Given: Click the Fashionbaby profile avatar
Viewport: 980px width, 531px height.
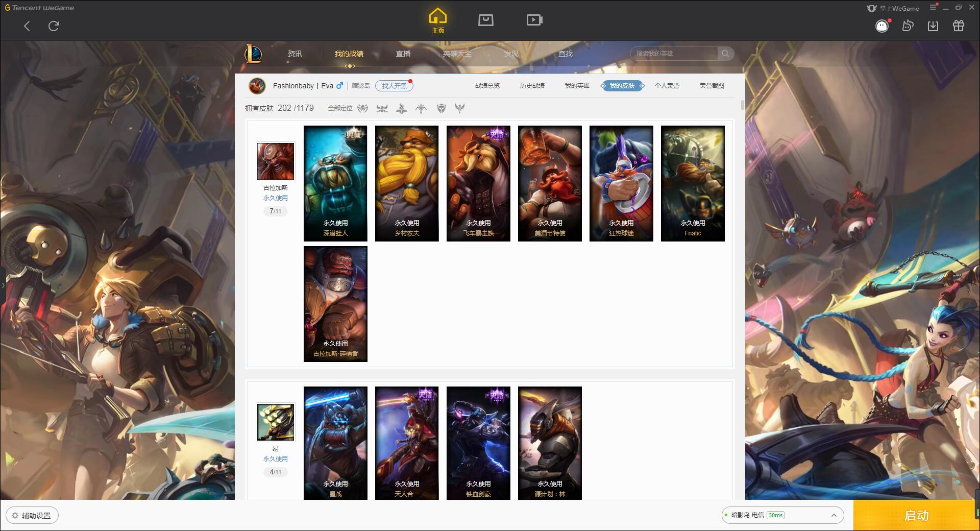Looking at the screenshot, I should 257,86.
